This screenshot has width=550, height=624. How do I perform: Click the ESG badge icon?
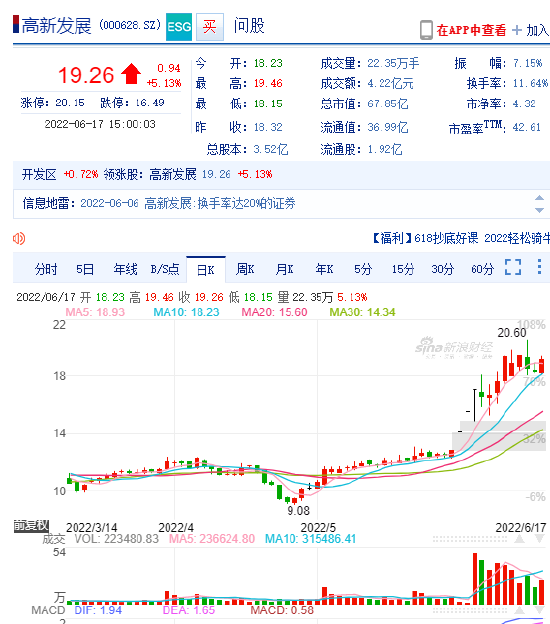pos(179,27)
